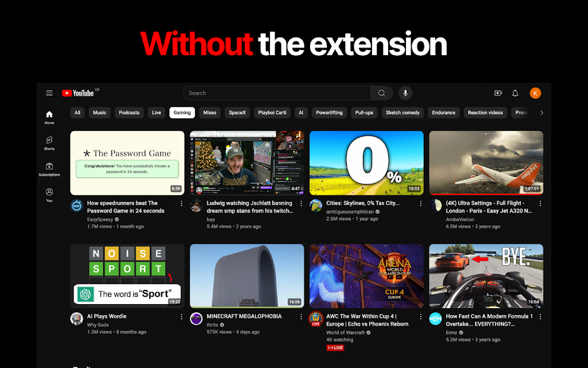Open options menu for Easy Jet flight video
588x368 pixels.
pyautogui.click(x=540, y=204)
